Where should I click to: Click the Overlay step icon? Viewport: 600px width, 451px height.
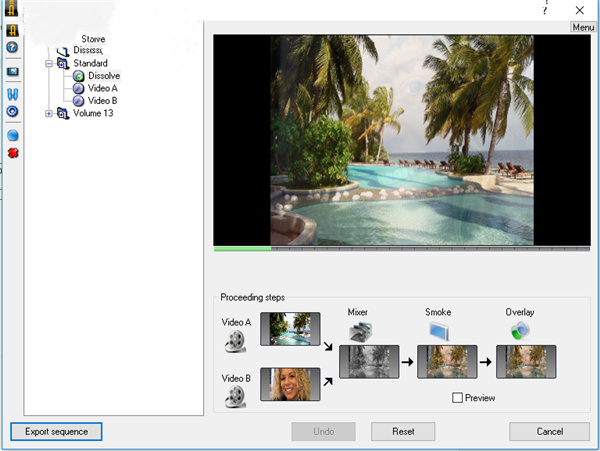pos(518,331)
